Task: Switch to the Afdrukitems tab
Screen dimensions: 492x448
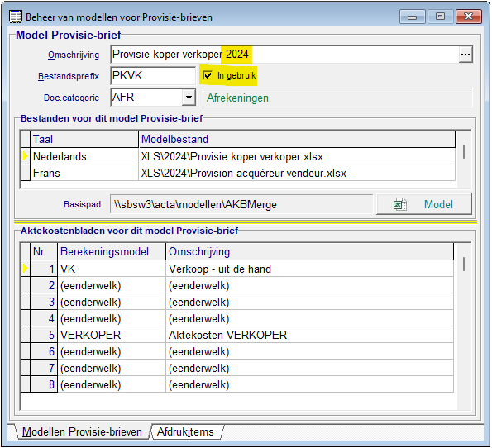Action: pyautogui.click(x=185, y=432)
